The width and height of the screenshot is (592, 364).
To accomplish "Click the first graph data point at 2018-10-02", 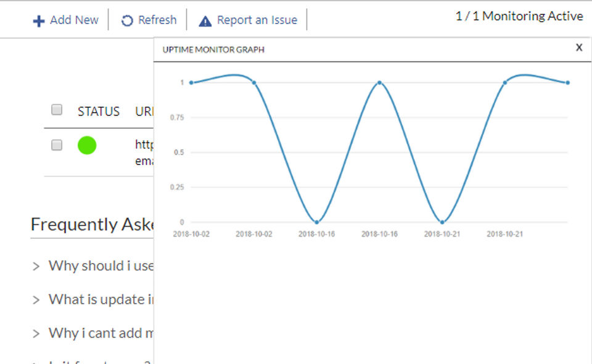I will (191, 83).
